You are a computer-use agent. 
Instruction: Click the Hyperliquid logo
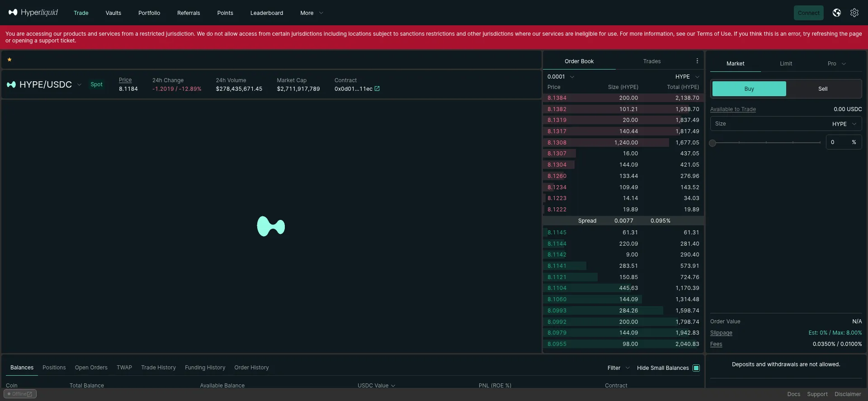click(x=33, y=13)
